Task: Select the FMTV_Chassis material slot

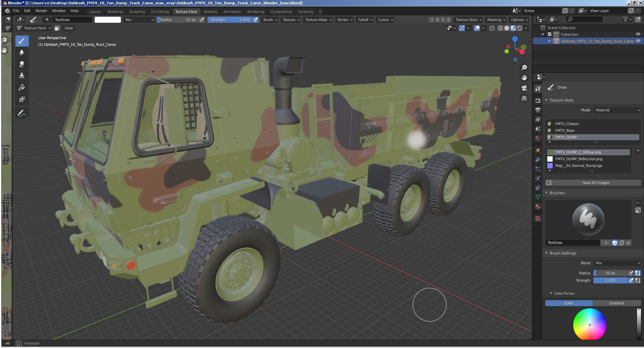Action: (593, 124)
